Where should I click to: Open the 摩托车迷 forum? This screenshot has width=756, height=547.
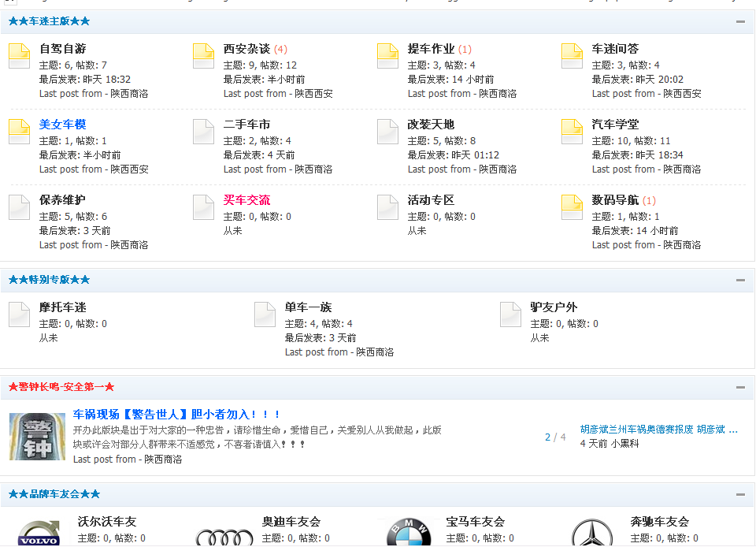[x=63, y=307]
